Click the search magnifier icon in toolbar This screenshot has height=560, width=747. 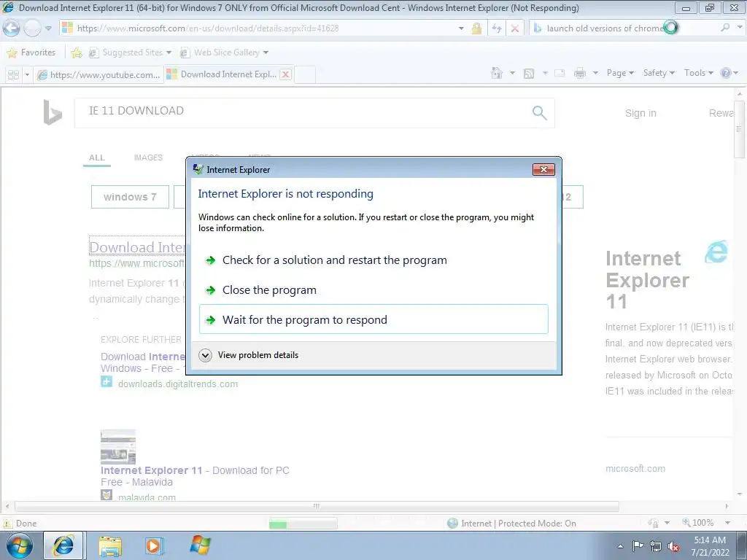pos(724,28)
